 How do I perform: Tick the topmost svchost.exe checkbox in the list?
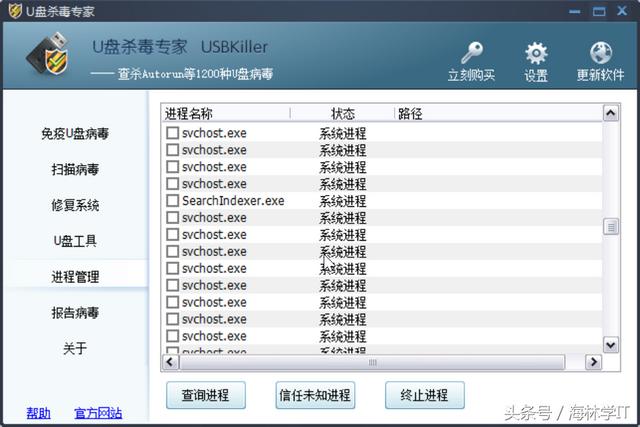click(x=173, y=133)
